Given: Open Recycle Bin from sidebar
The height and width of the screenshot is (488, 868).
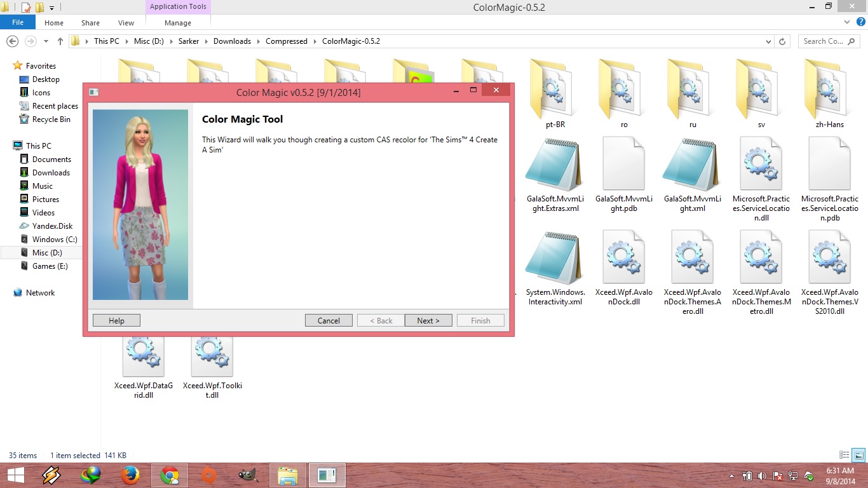Looking at the screenshot, I should click(51, 119).
